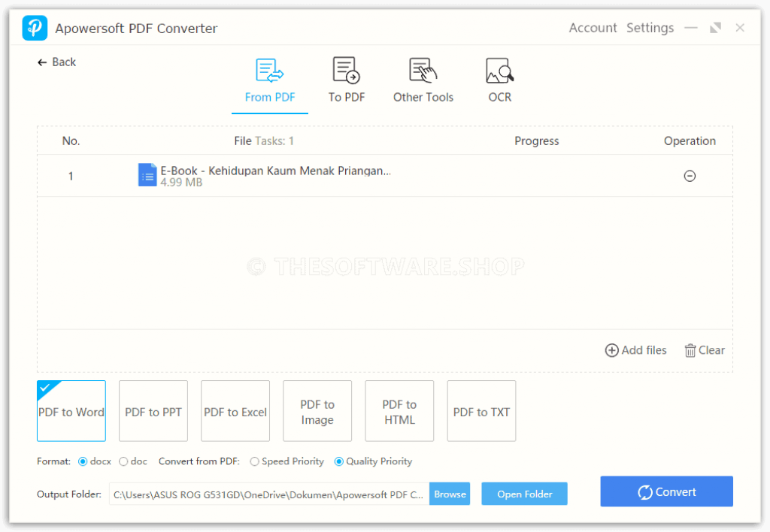Select Speed Priority option
The image size is (770, 532).
(x=254, y=462)
